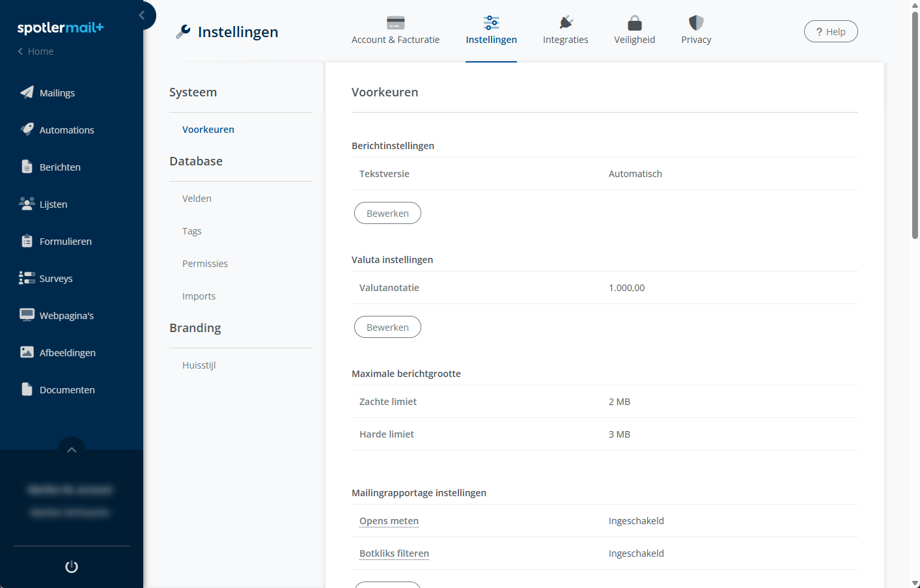Screen dimensions: 920x588
Task: Expand the account panel with up chevron
Action: coord(72,449)
